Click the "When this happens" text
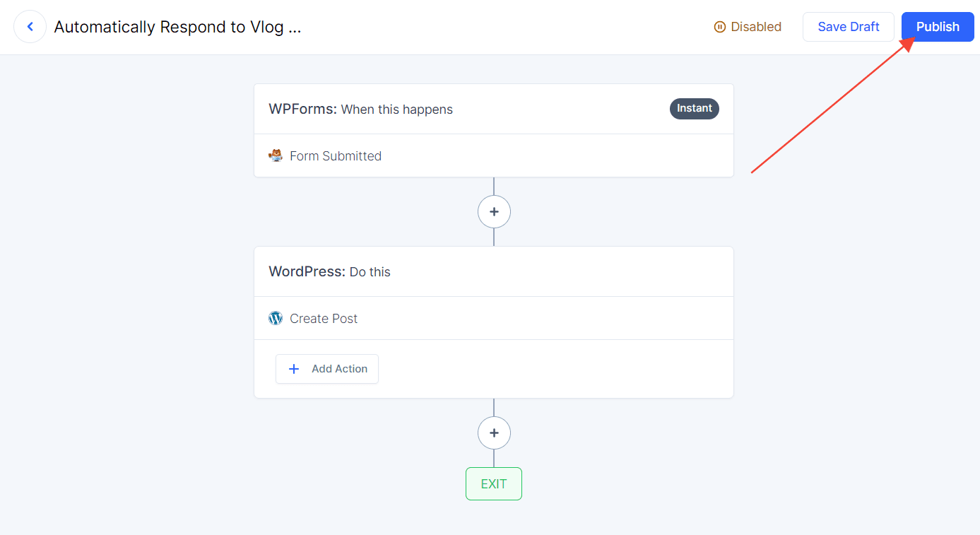Viewport: 980px width, 535px height. (x=397, y=110)
